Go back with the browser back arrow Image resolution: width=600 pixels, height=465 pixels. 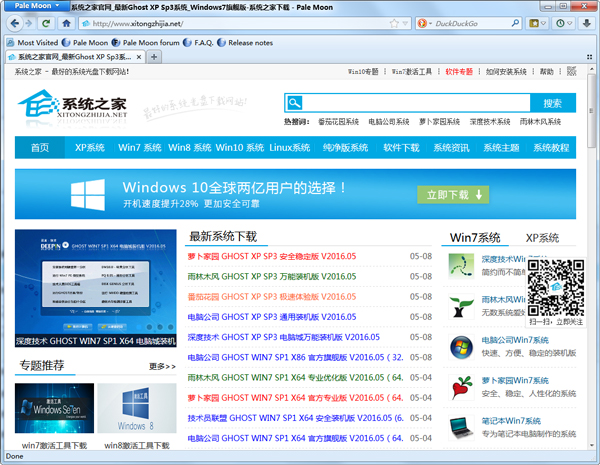[14, 23]
